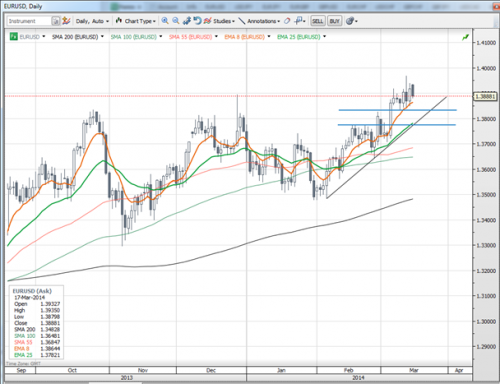This screenshot has height=384, width=500.
Task: Click the SELL button
Action: click(317, 21)
